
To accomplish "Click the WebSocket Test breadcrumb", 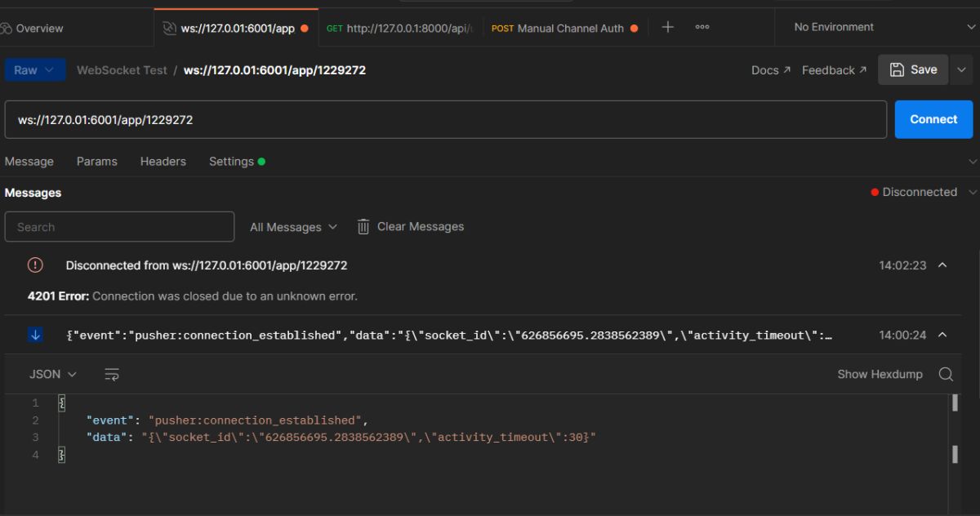I will [x=122, y=70].
